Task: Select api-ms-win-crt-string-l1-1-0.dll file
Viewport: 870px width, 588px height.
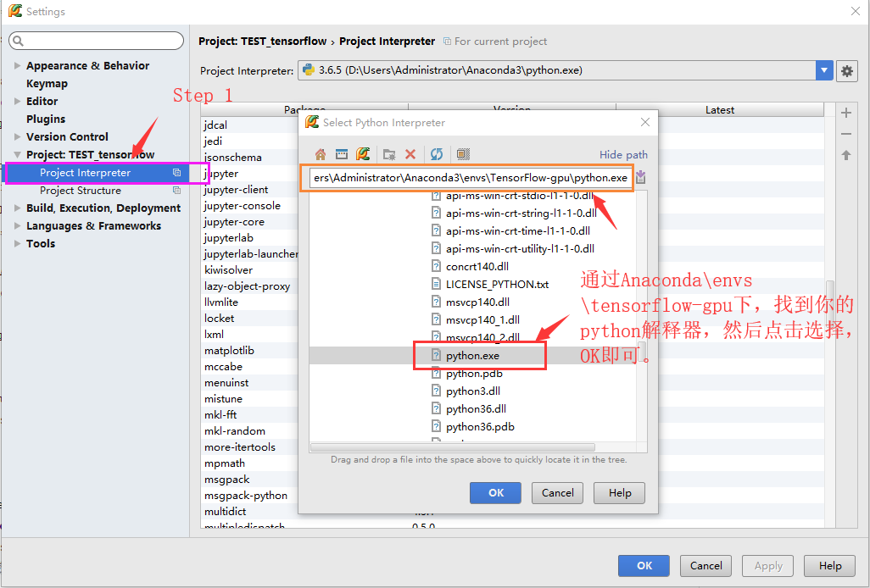Action: pyautogui.click(x=521, y=214)
